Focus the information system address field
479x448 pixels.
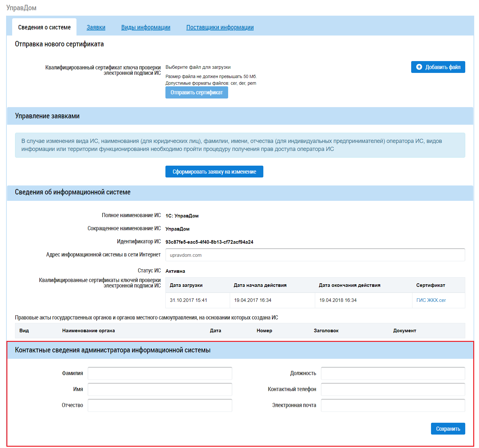click(315, 255)
